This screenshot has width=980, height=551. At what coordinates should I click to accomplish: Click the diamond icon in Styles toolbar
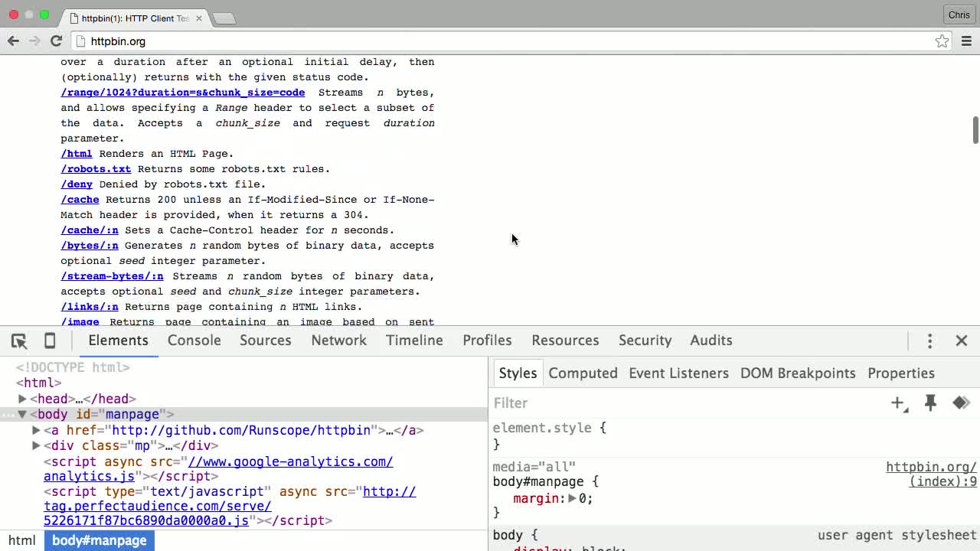pos(962,403)
